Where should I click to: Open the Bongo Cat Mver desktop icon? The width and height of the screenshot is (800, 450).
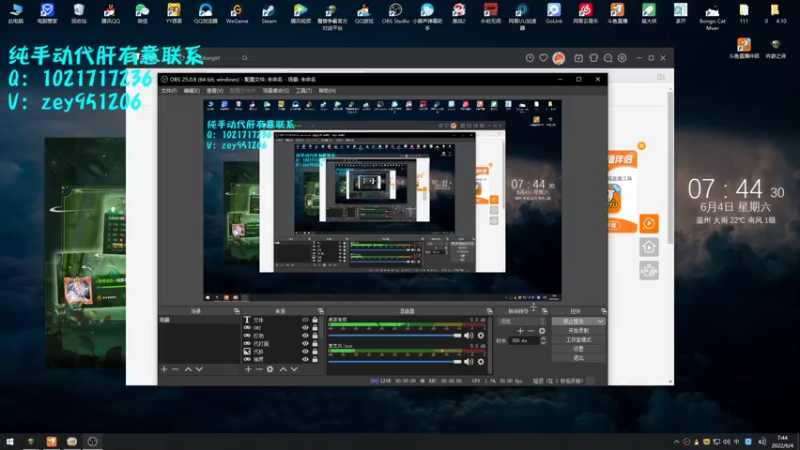click(x=712, y=16)
